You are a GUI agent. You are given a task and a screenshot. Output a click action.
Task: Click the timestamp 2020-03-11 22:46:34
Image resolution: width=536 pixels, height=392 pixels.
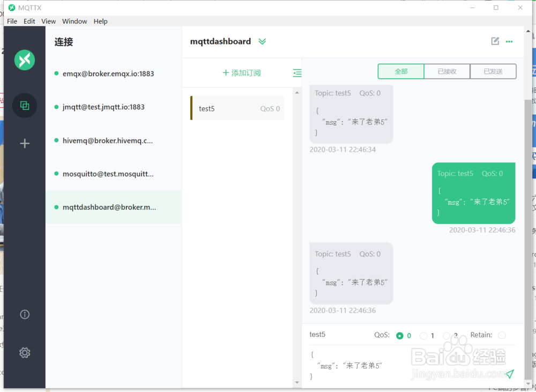[x=343, y=150]
